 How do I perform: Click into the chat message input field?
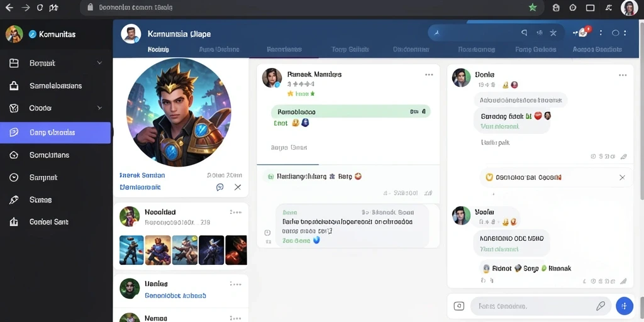coord(540,306)
